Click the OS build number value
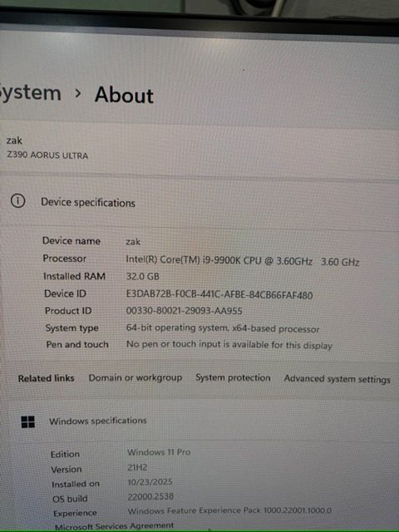399x532 pixels. [150, 497]
